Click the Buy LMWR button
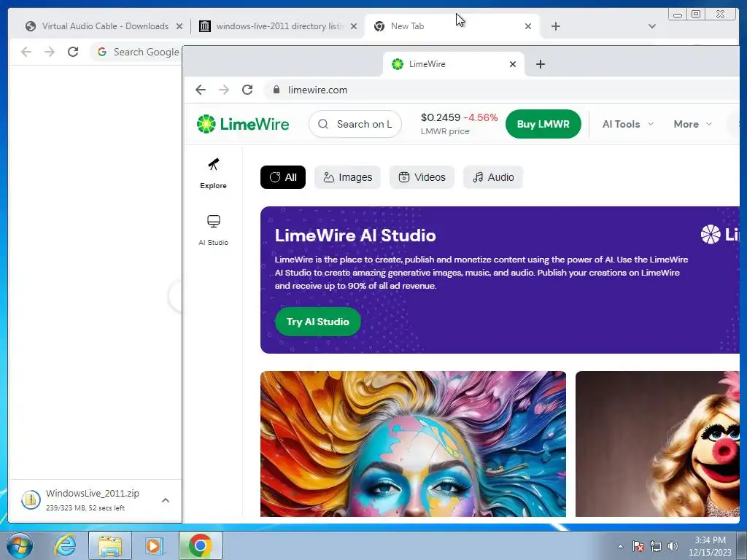The image size is (747, 560). (543, 124)
